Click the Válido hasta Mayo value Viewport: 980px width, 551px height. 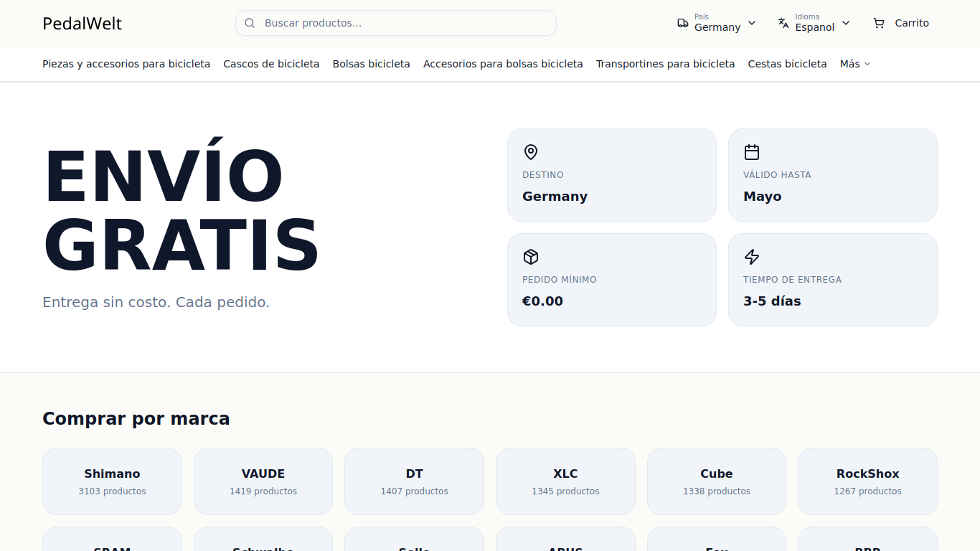763,197
